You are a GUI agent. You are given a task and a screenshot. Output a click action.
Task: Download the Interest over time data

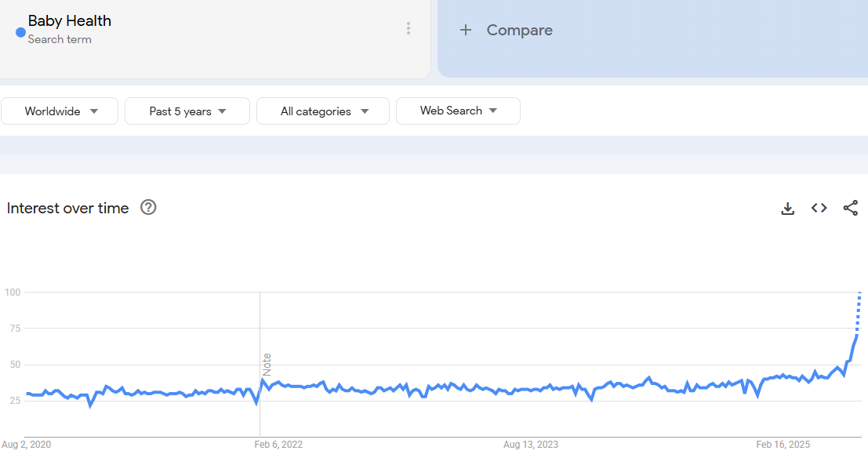788,208
